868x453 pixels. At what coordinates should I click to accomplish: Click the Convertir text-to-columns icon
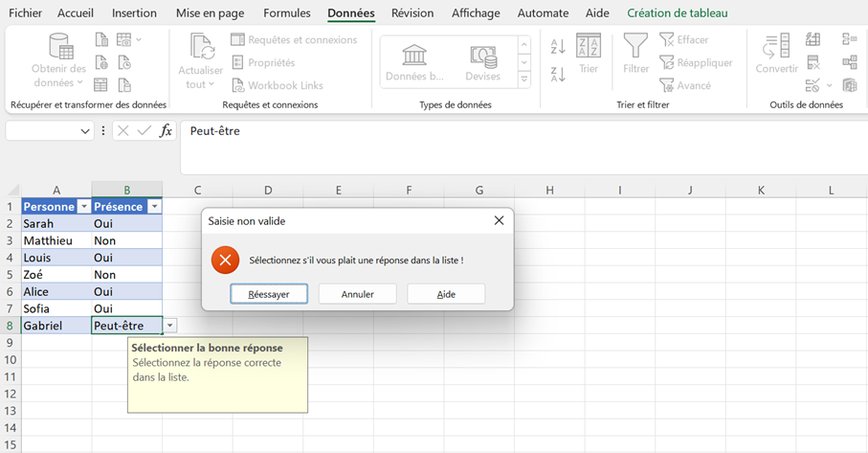point(776,46)
